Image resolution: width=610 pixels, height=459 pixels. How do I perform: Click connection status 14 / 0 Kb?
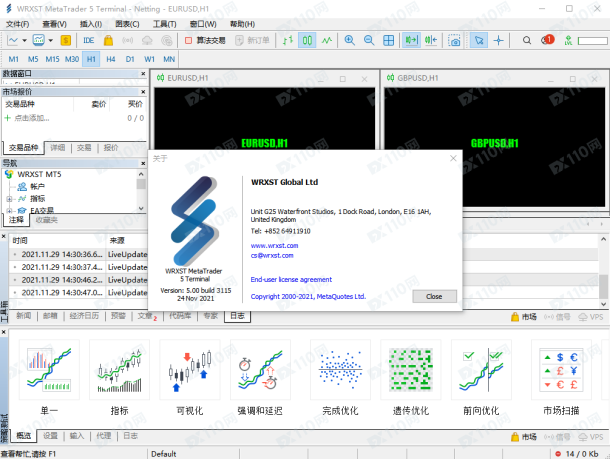(577, 454)
